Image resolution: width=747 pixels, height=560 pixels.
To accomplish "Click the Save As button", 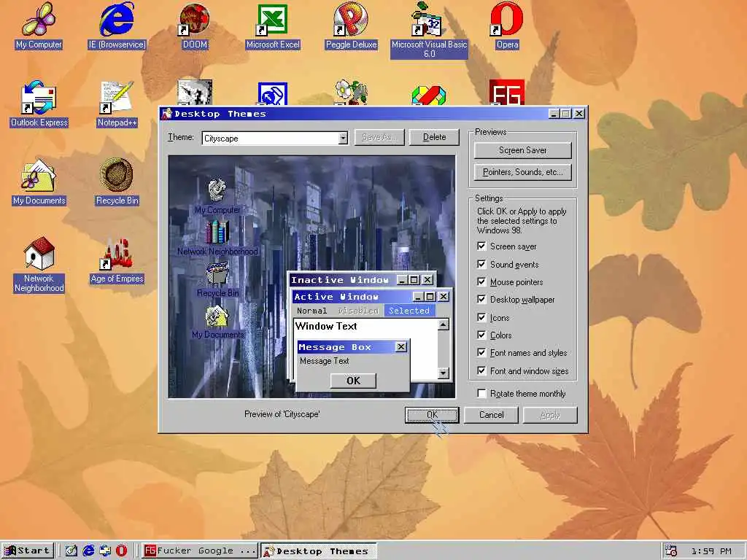I will pyautogui.click(x=379, y=137).
